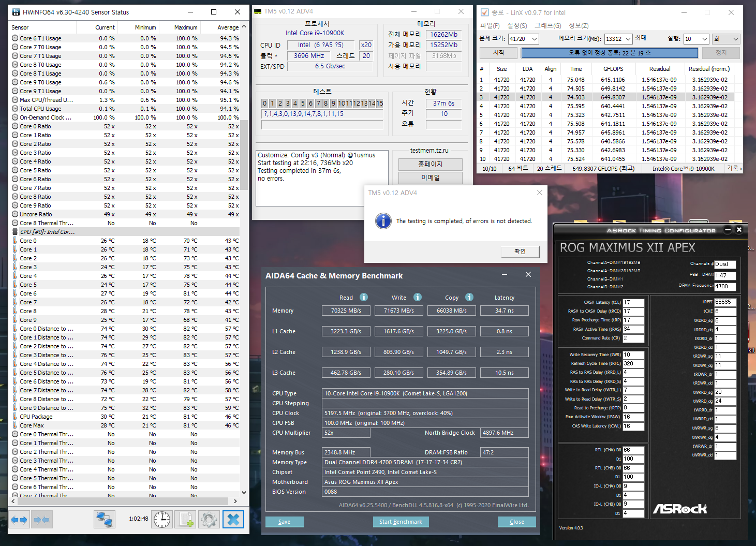The height and width of the screenshot is (546, 756).
Task: Open the 설정(S) menu in LinX
Action: (x=517, y=25)
